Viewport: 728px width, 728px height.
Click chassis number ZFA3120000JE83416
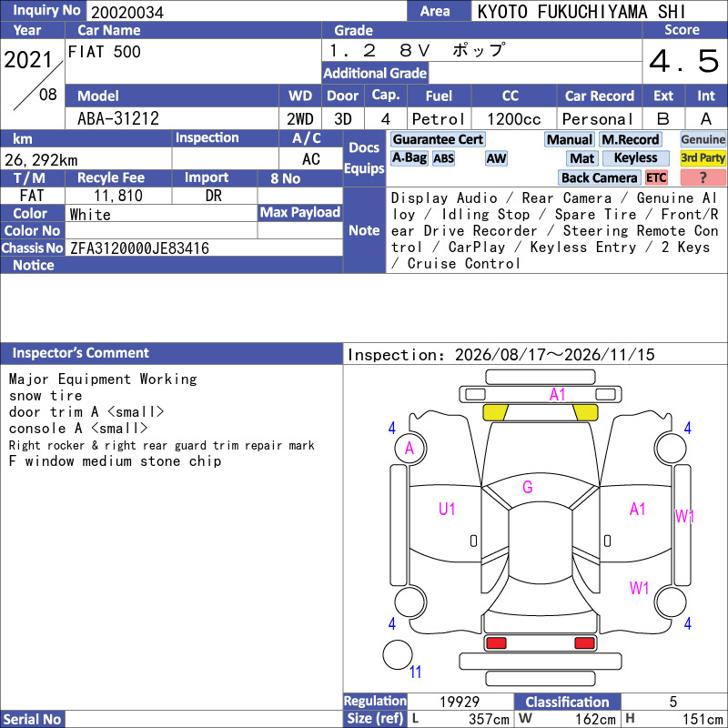[x=139, y=248]
